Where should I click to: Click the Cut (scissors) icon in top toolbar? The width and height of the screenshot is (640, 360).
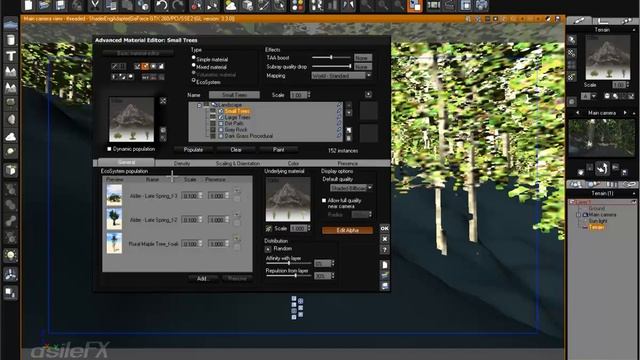(x=94, y=5)
